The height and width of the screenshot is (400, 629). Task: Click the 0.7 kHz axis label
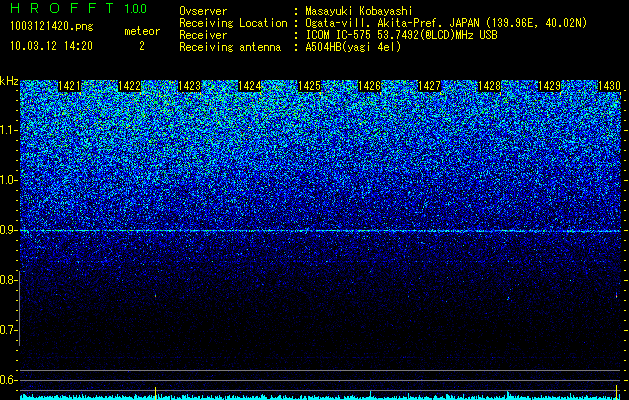pos(9,330)
